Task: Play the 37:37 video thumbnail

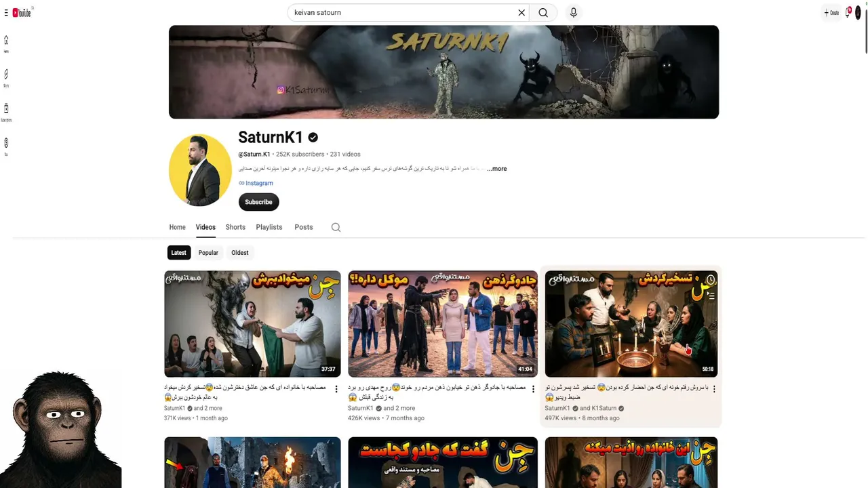Action: [x=252, y=324]
